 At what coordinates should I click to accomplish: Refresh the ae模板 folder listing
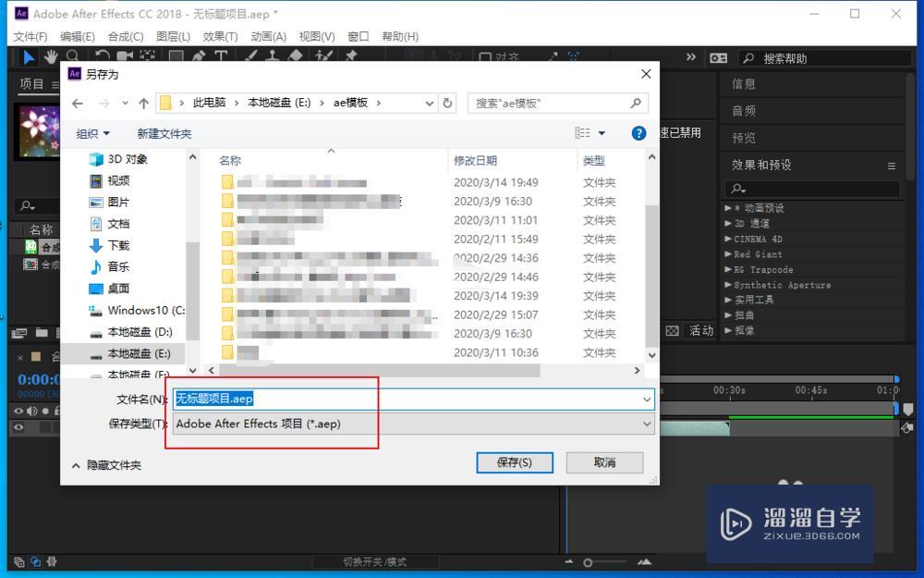[x=447, y=104]
